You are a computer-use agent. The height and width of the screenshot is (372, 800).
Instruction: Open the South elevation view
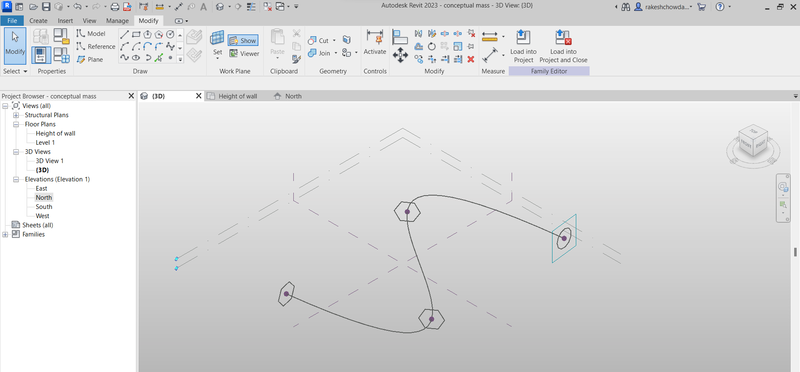(x=44, y=207)
